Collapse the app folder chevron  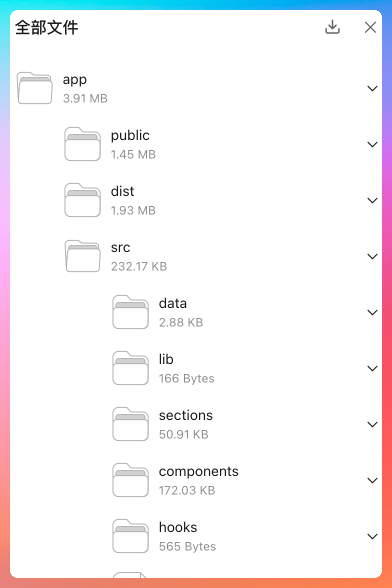pyautogui.click(x=372, y=88)
